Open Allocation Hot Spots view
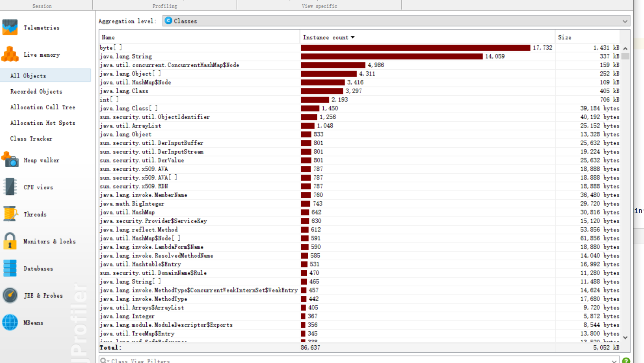 (43, 123)
